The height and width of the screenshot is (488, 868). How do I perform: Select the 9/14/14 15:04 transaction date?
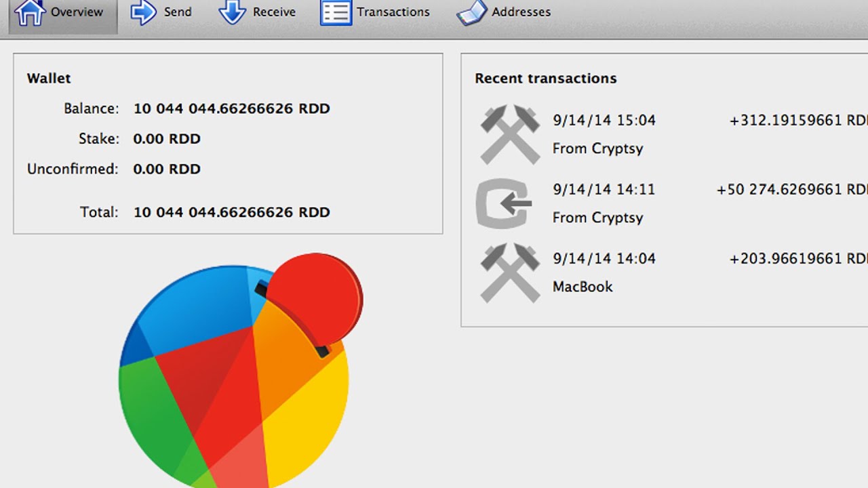[x=604, y=121]
